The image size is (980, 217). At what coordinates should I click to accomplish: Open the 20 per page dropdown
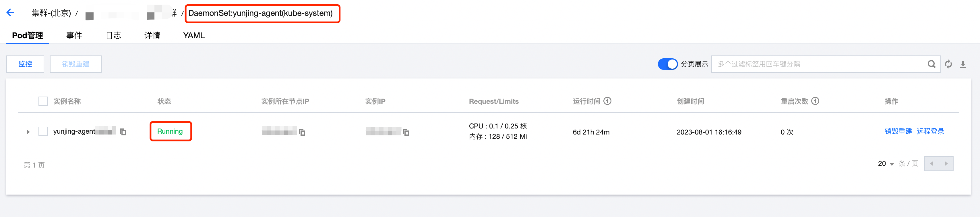coord(886,164)
